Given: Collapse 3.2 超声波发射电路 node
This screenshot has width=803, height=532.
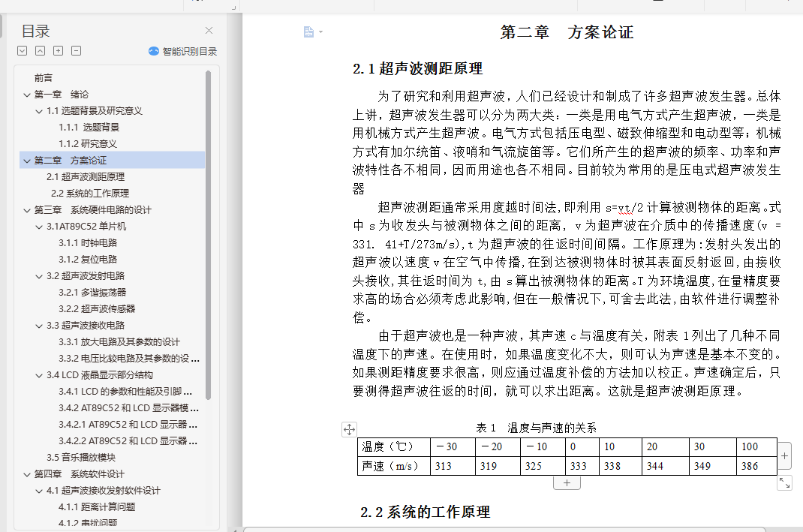Looking at the screenshot, I should (39, 276).
